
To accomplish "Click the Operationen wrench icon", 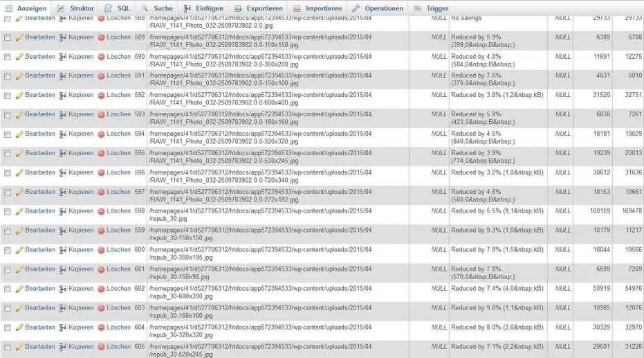I will click(x=356, y=8).
